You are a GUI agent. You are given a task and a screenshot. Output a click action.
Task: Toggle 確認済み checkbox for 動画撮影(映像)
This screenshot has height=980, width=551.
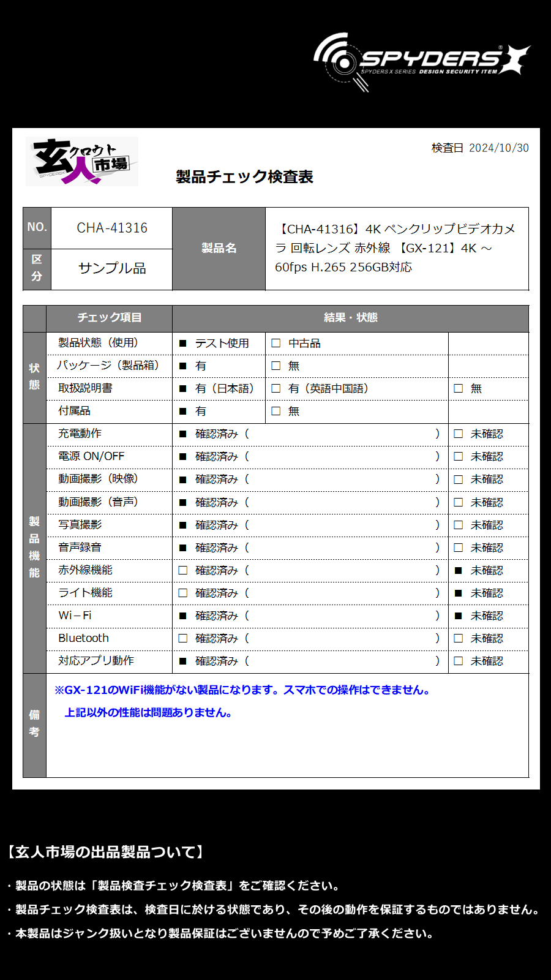click(x=182, y=480)
